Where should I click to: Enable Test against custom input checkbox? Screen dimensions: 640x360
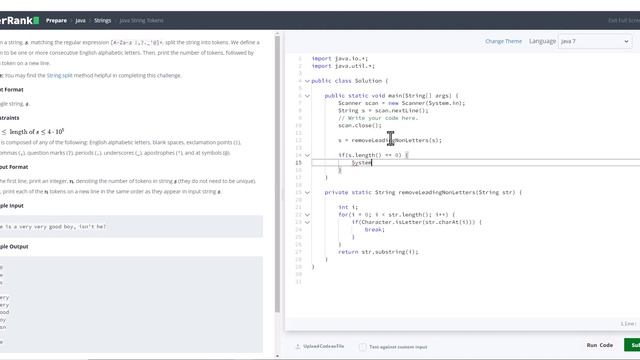pyautogui.click(x=362, y=347)
